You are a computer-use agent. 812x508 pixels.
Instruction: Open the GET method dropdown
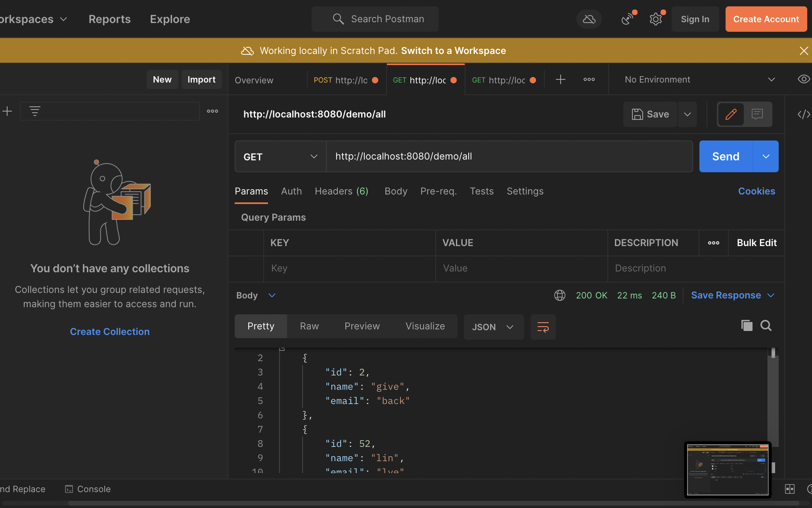280,156
